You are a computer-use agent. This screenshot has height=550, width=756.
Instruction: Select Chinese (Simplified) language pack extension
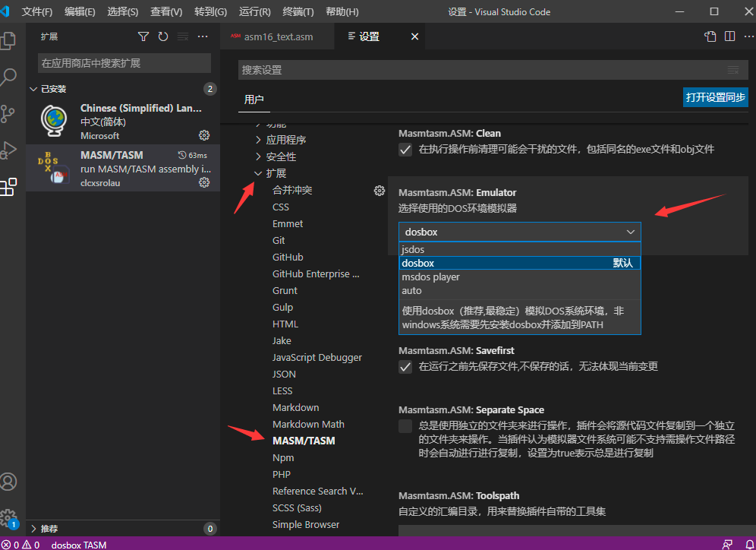click(123, 121)
